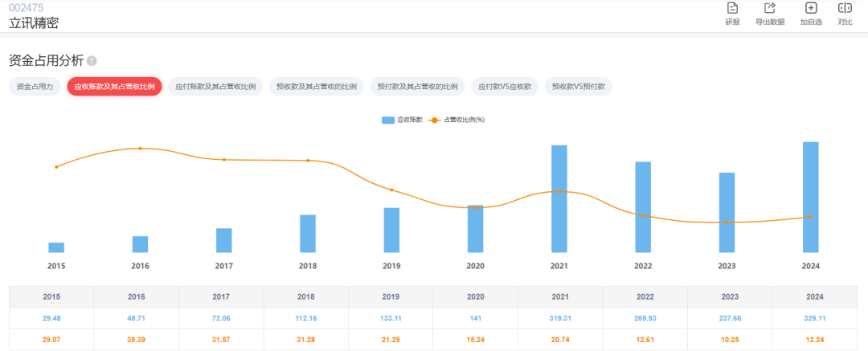Click the 2024 blue bar in chart

(811, 197)
